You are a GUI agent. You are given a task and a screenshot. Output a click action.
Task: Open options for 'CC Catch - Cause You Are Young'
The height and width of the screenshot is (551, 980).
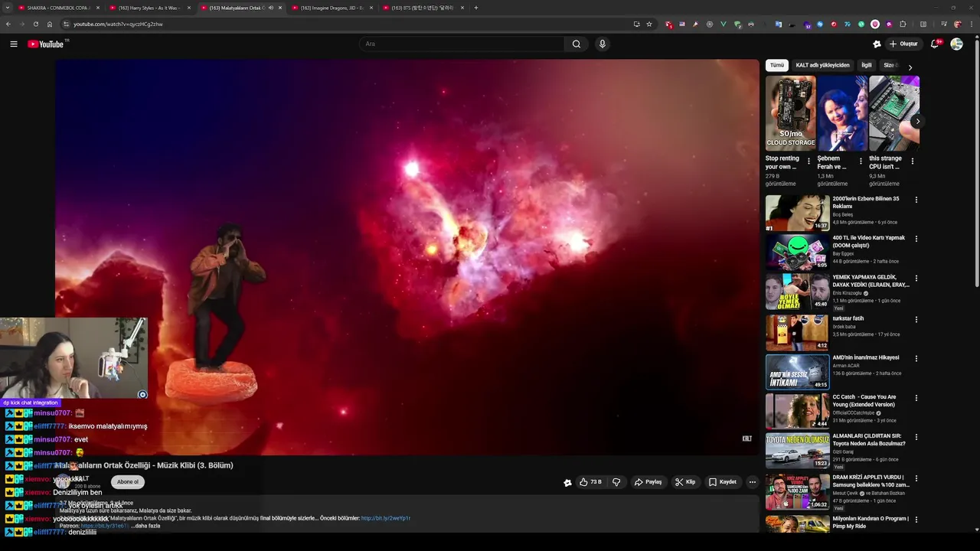pyautogui.click(x=916, y=398)
